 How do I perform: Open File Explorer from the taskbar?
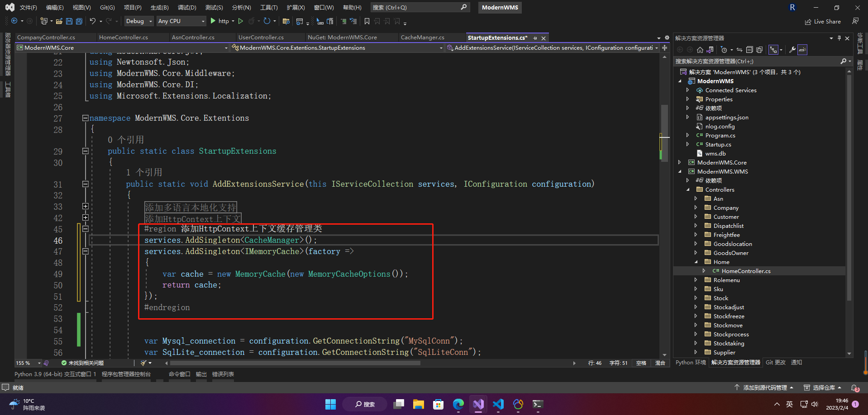coord(419,404)
